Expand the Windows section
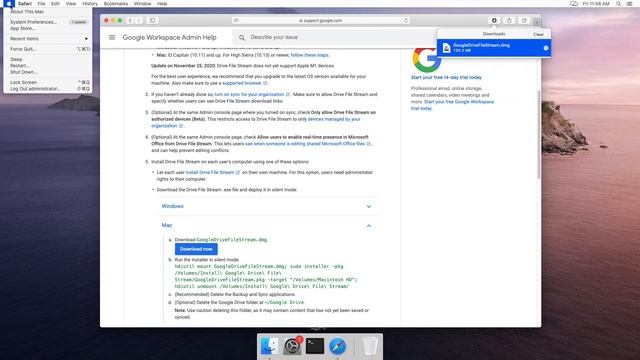Viewport: 640px width, 360px height. click(x=269, y=206)
